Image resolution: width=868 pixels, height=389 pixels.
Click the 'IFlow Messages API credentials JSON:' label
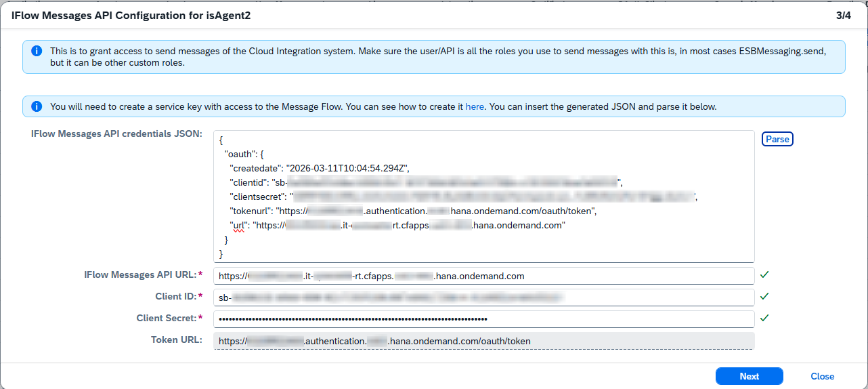(x=116, y=134)
